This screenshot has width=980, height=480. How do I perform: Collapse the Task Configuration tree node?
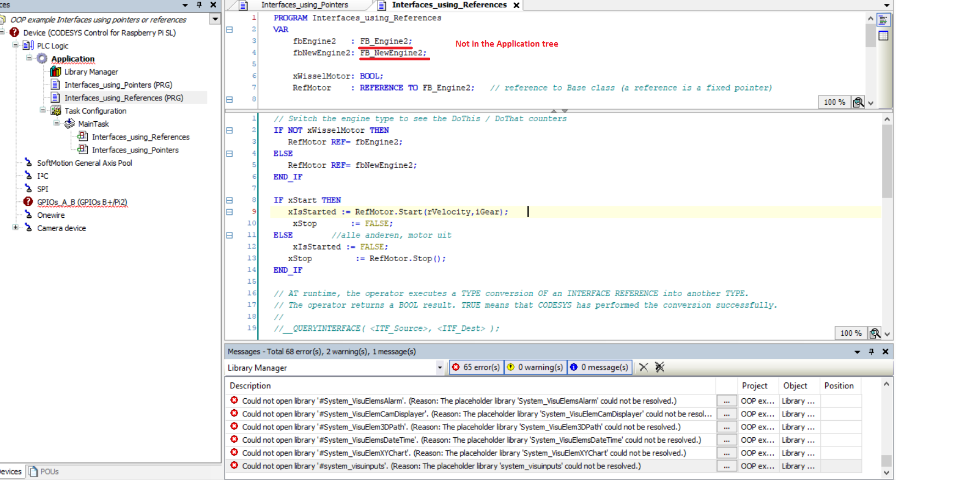pyautogui.click(x=43, y=110)
